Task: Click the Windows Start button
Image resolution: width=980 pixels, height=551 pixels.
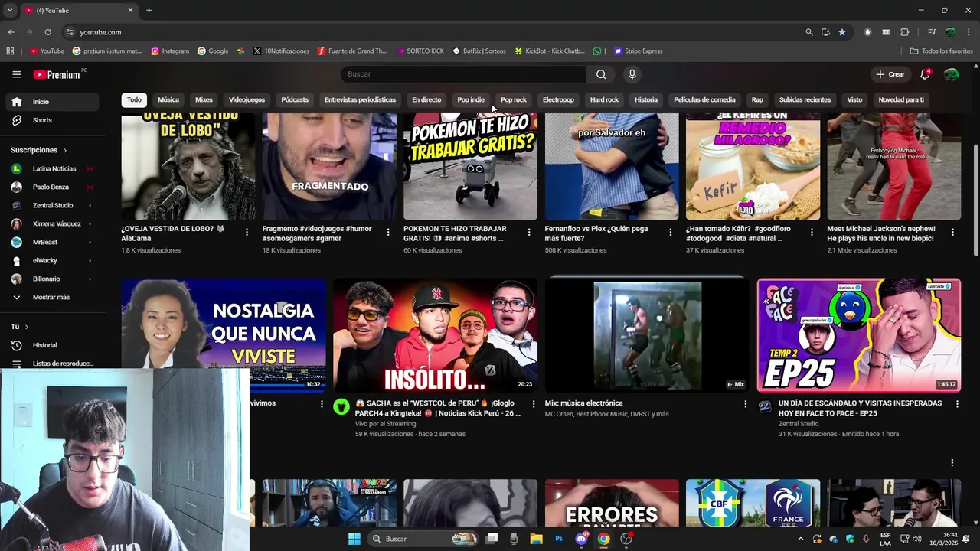Action: coord(354,539)
